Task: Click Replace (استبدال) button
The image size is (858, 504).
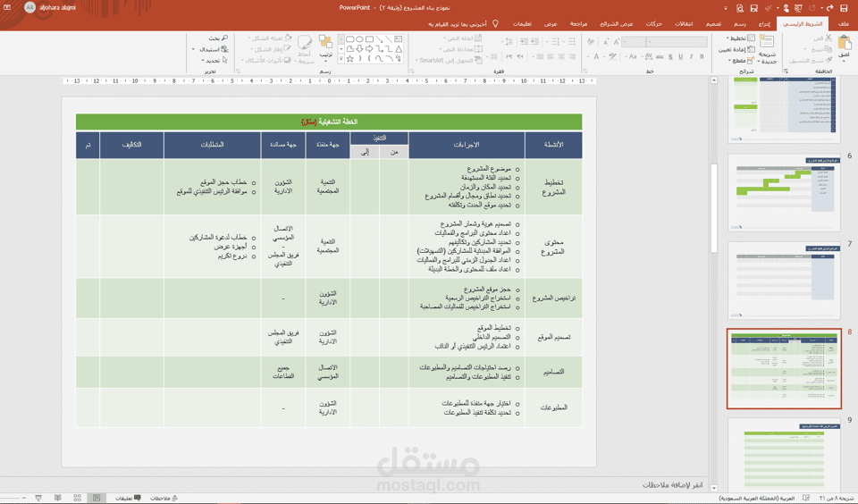Action: click(x=214, y=49)
